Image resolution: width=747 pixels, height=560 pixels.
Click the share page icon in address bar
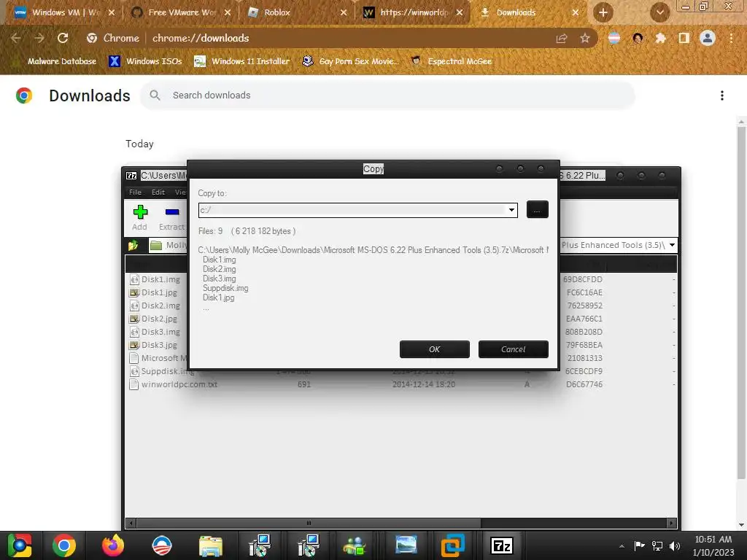pos(562,38)
